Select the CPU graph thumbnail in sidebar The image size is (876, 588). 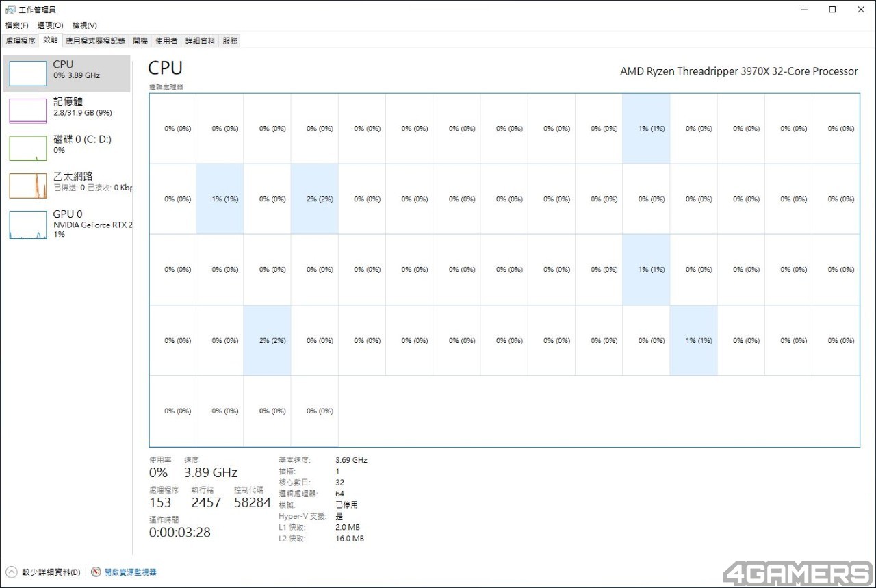point(28,73)
